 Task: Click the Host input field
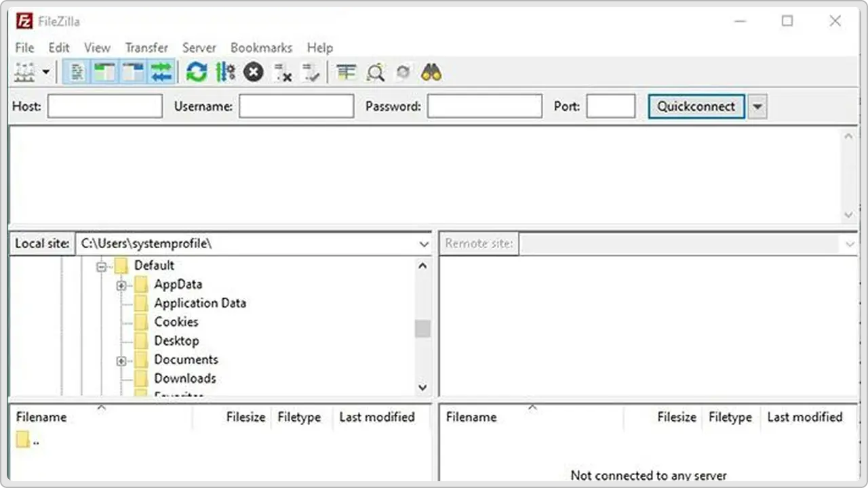tap(105, 106)
